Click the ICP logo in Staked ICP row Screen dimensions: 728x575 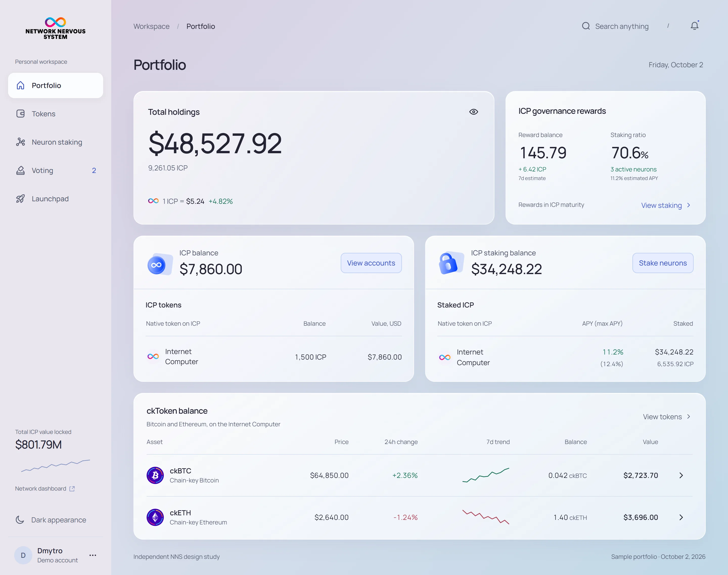point(445,357)
